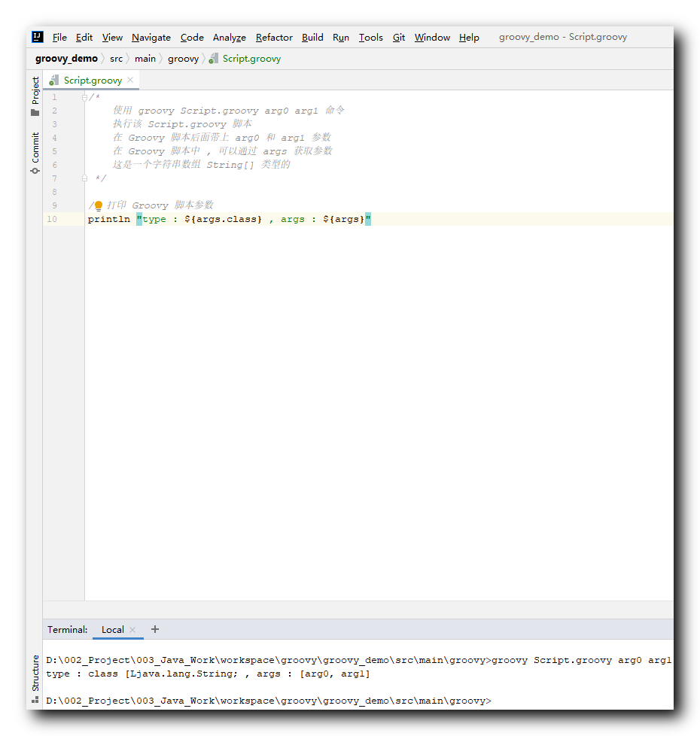
Task: Click main in the breadcrumb path
Action: tap(145, 59)
